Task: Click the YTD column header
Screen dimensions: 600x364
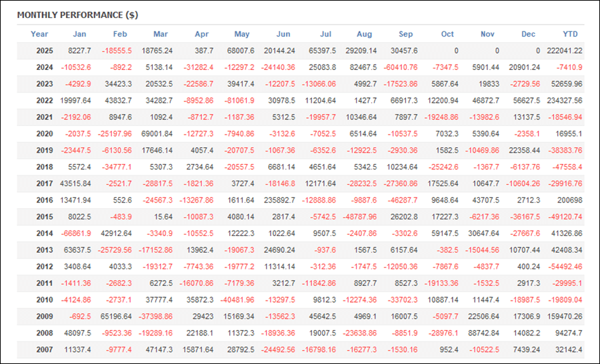Action: (571, 34)
